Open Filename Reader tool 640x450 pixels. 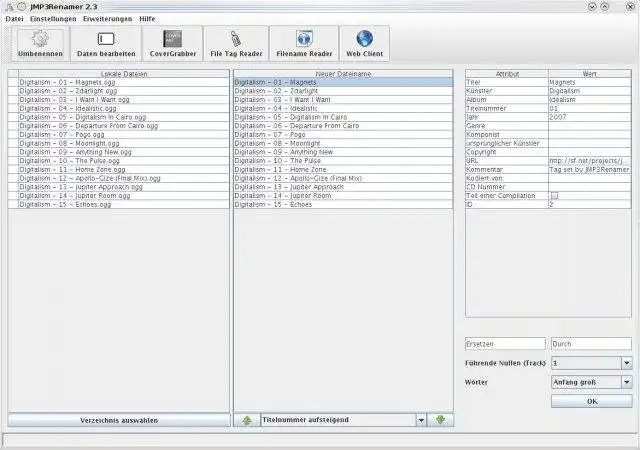[x=304, y=44]
